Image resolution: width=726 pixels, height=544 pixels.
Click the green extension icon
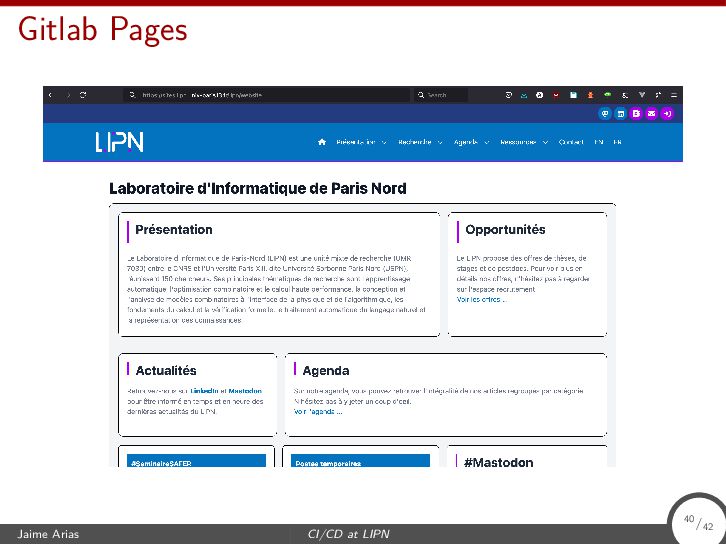pos(607,94)
